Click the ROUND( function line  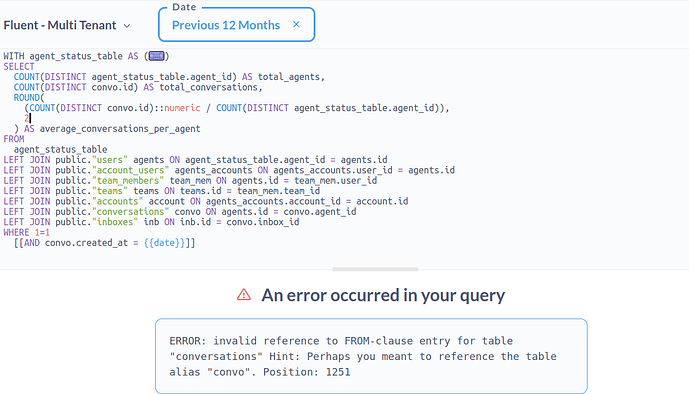29,98
